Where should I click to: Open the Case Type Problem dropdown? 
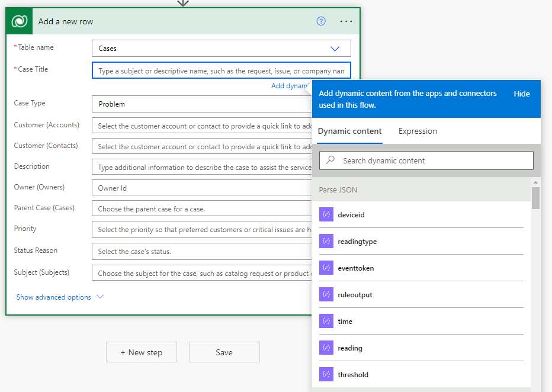pyautogui.click(x=202, y=104)
